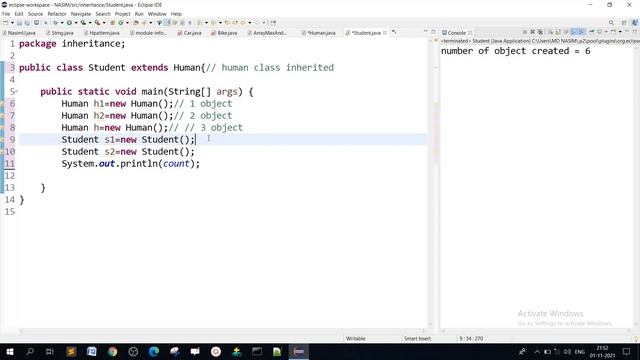Toggle Mark Occurrences in toolbar

pyautogui.click(x=167, y=23)
